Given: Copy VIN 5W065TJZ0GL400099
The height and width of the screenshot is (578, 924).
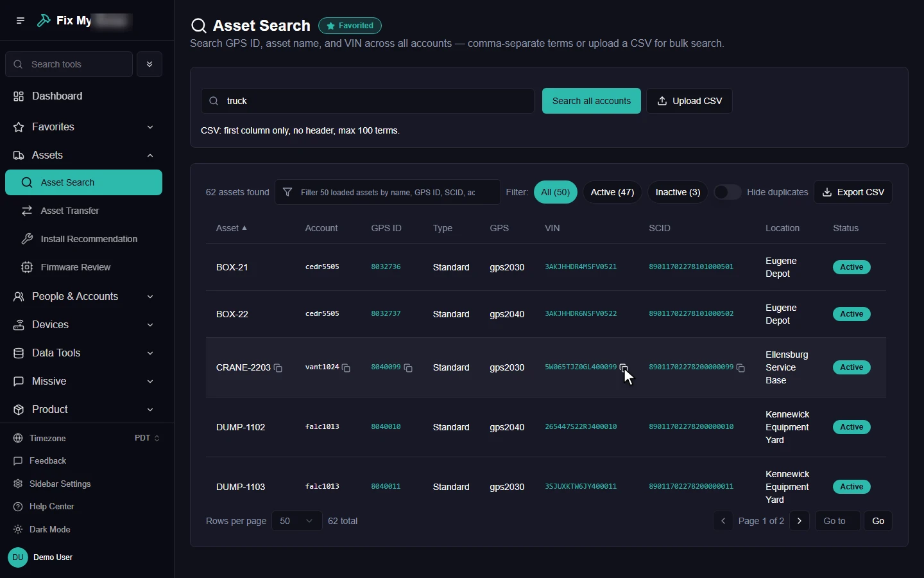Looking at the screenshot, I should (x=624, y=368).
